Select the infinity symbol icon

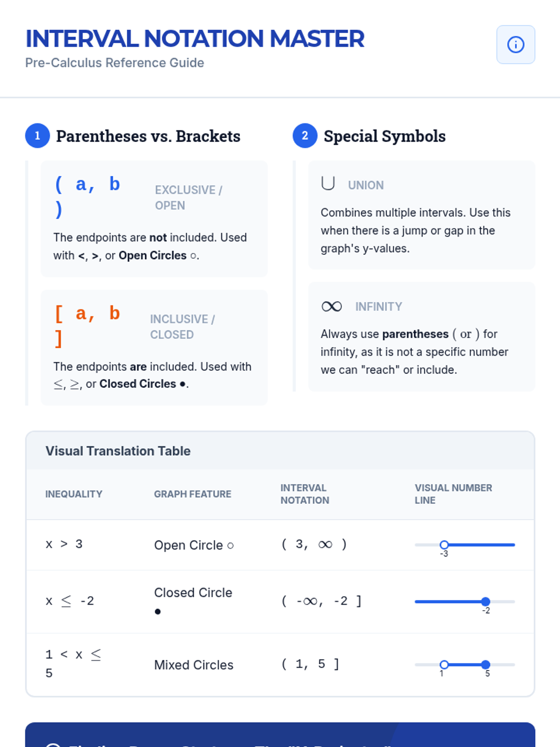(x=332, y=306)
